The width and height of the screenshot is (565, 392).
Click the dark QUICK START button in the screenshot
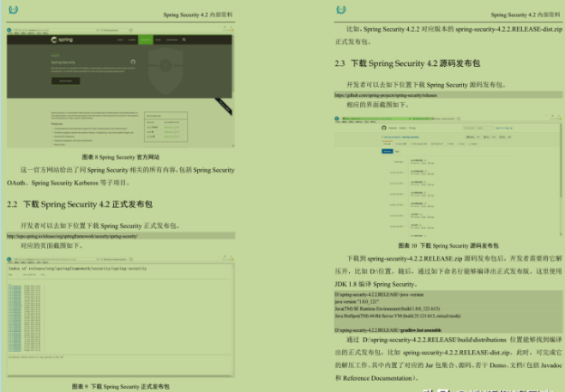[x=65, y=81]
